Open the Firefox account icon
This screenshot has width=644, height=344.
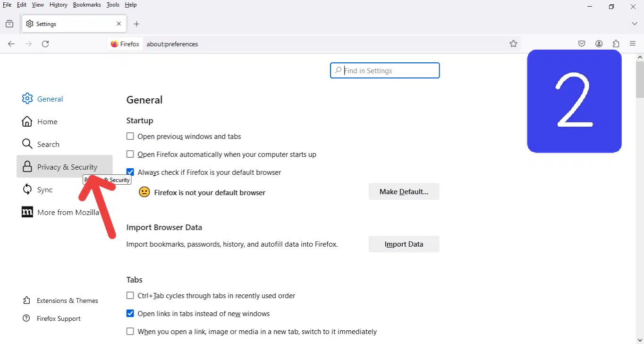tap(599, 44)
